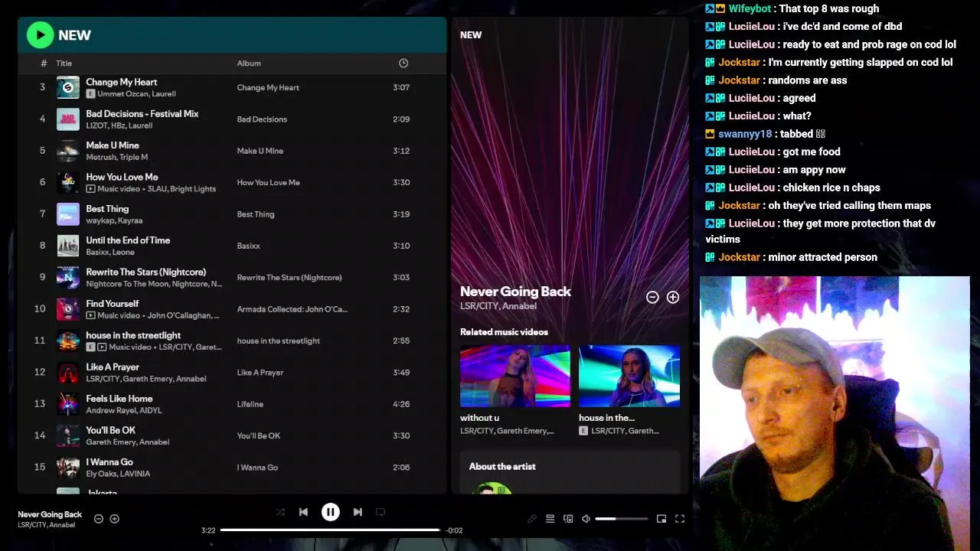Pause playback with the center pause button

pyautogui.click(x=330, y=512)
